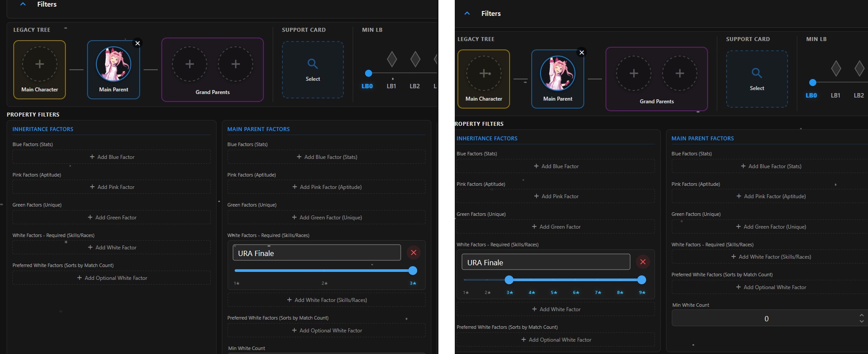This screenshot has width=868, height=354.
Task: Click Add White Factor under Inheritance Factors, left screenshot
Action: 111,248
